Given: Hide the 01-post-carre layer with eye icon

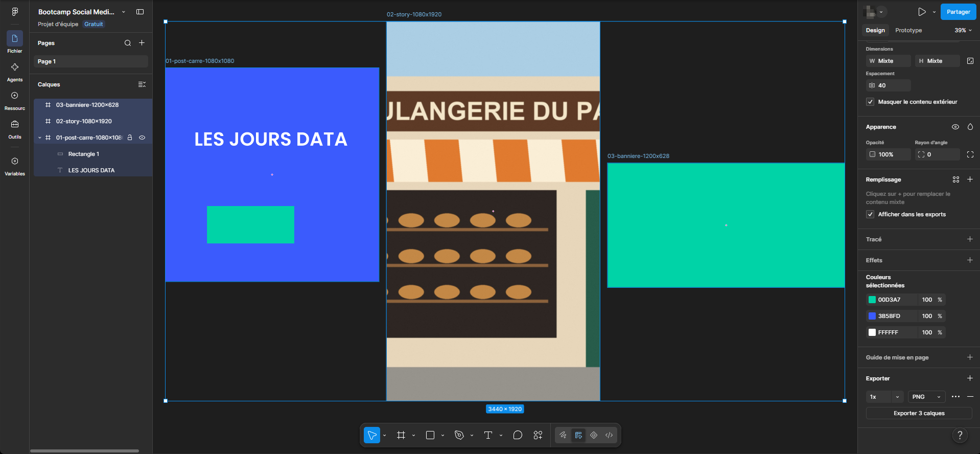Looking at the screenshot, I should point(143,138).
